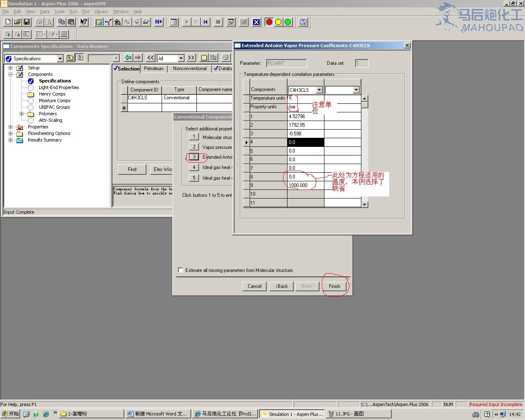
Task: Open the Library menu
Action: [101, 11]
